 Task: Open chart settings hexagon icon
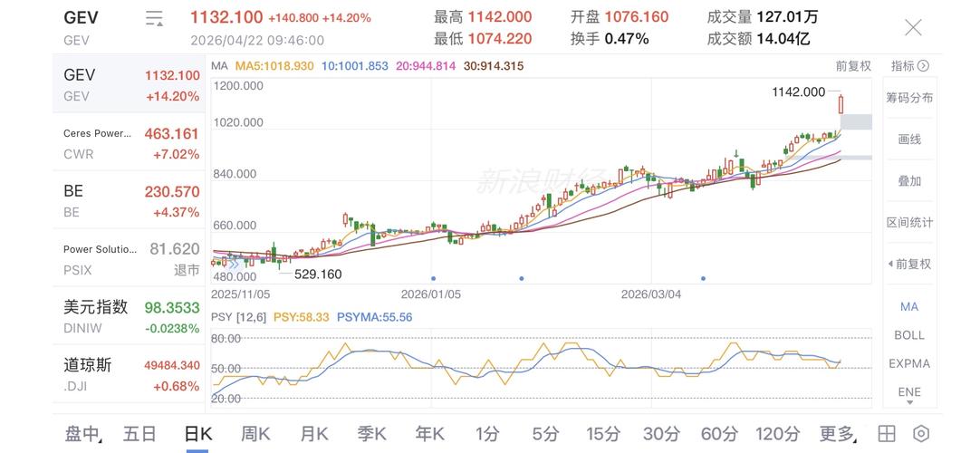point(921,433)
